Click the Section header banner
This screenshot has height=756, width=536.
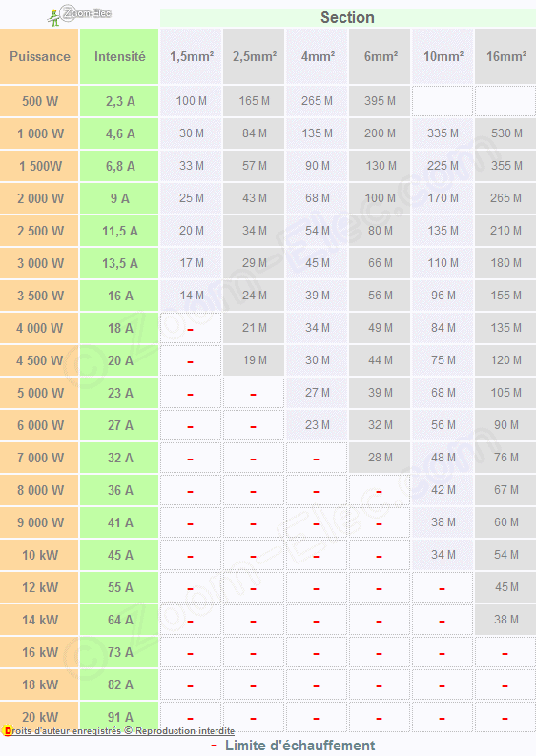click(347, 18)
